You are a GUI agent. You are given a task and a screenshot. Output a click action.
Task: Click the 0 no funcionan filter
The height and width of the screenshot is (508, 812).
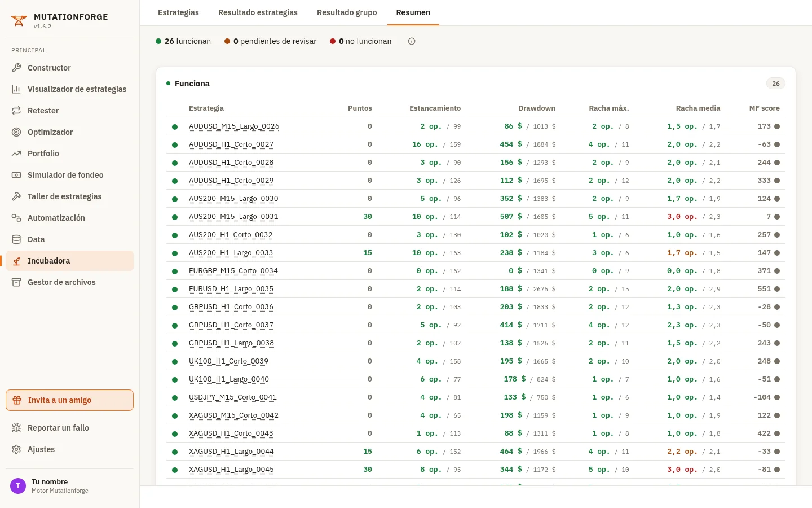[x=361, y=41]
